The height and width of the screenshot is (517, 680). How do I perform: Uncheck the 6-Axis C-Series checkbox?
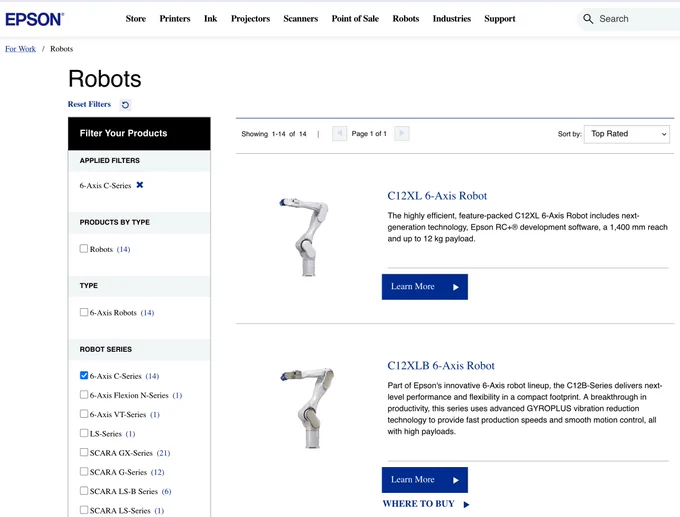84,376
